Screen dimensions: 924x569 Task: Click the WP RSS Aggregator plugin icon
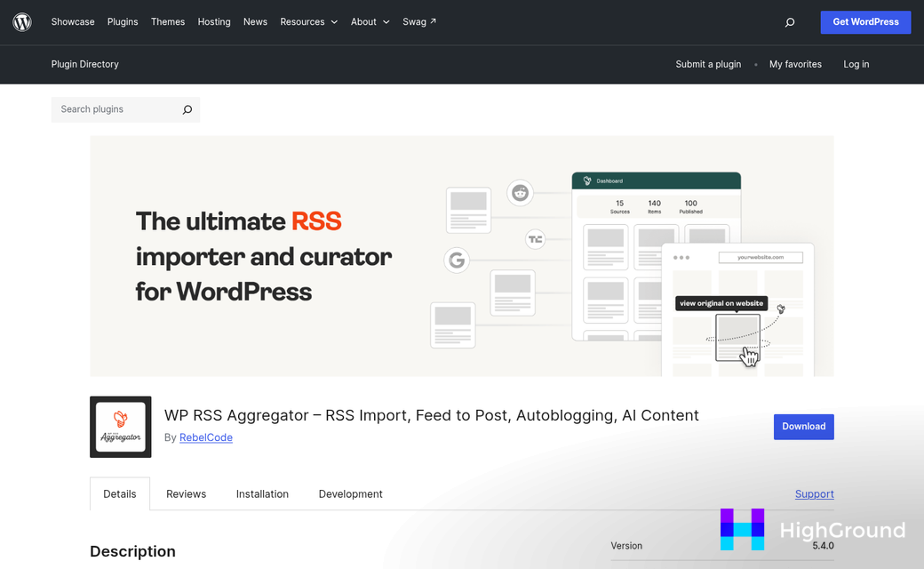click(121, 427)
